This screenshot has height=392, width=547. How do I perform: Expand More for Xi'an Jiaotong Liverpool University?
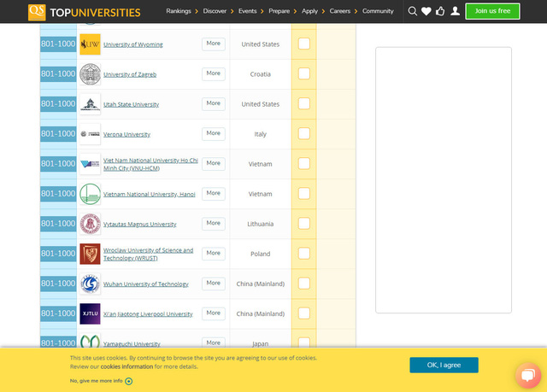coord(214,313)
